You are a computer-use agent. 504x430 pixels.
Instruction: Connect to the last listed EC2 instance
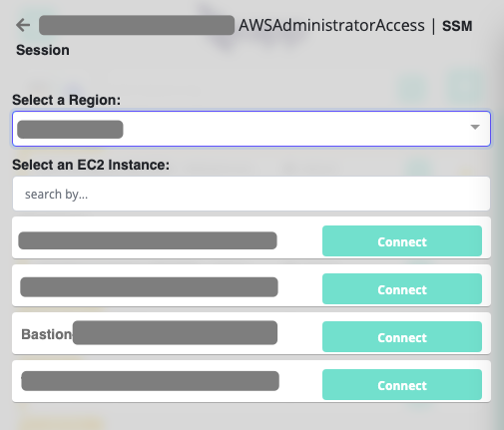click(x=402, y=385)
